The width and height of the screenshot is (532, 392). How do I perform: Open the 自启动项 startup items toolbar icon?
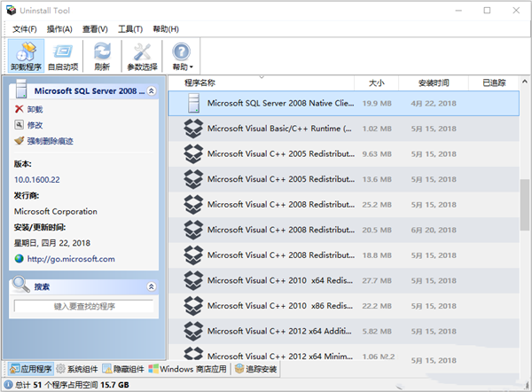(x=64, y=55)
